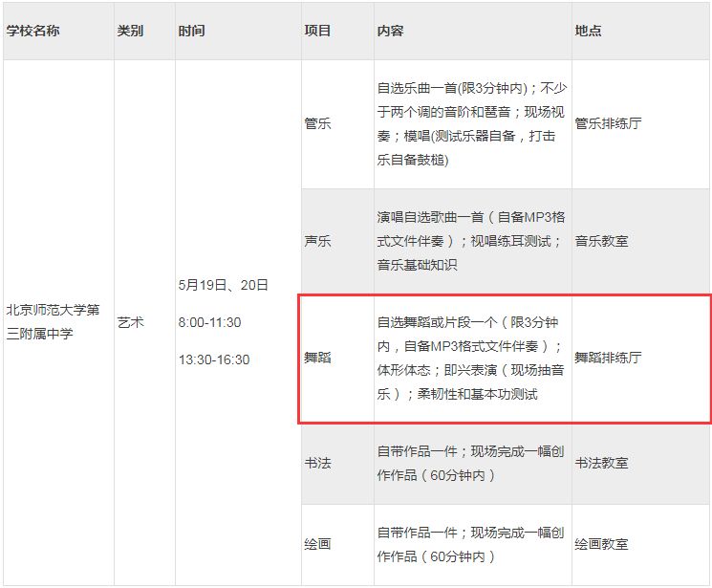Click the afternoon time 13:30-16:30
This screenshot has height=588, width=712.
tap(214, 359)
